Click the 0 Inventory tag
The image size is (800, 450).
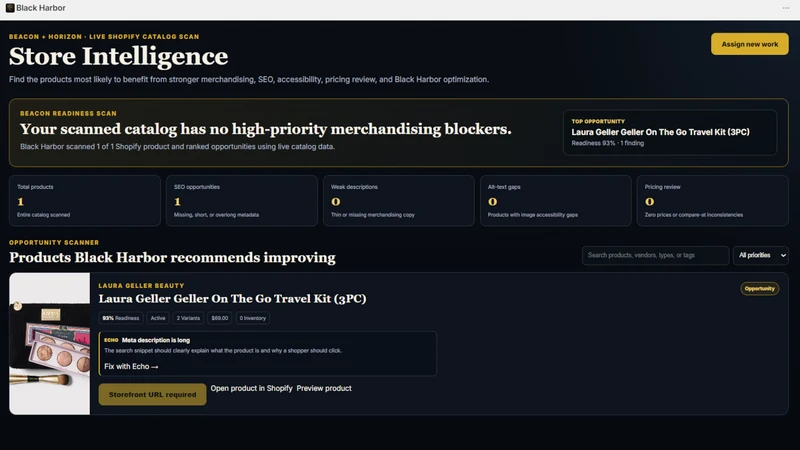[x=253, y=318]
